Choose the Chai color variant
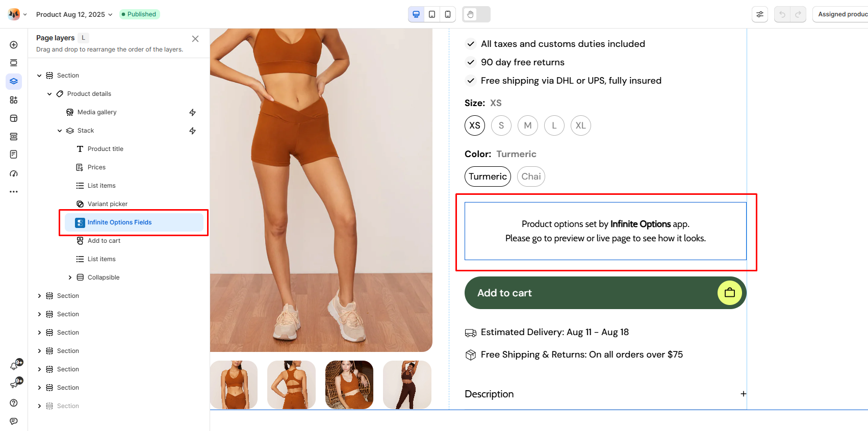 click(x=531, y=176)
